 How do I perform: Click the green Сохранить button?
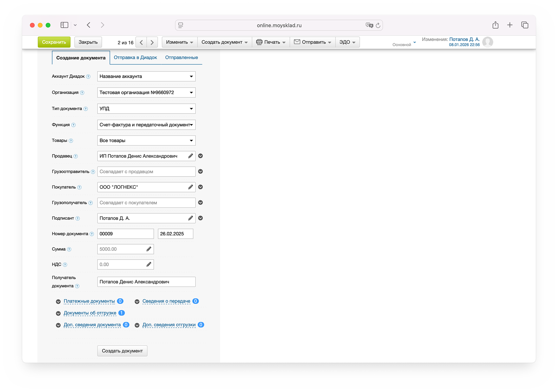[x=54, y=42]
